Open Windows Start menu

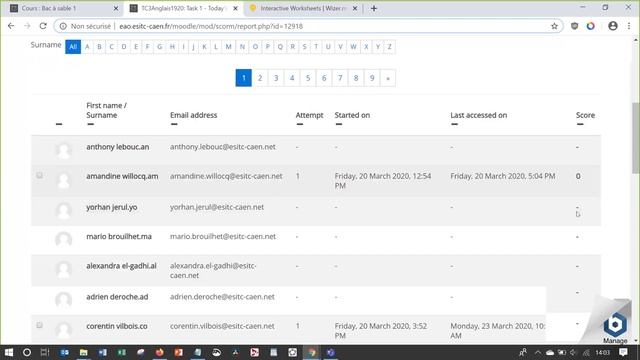(9, 352)
